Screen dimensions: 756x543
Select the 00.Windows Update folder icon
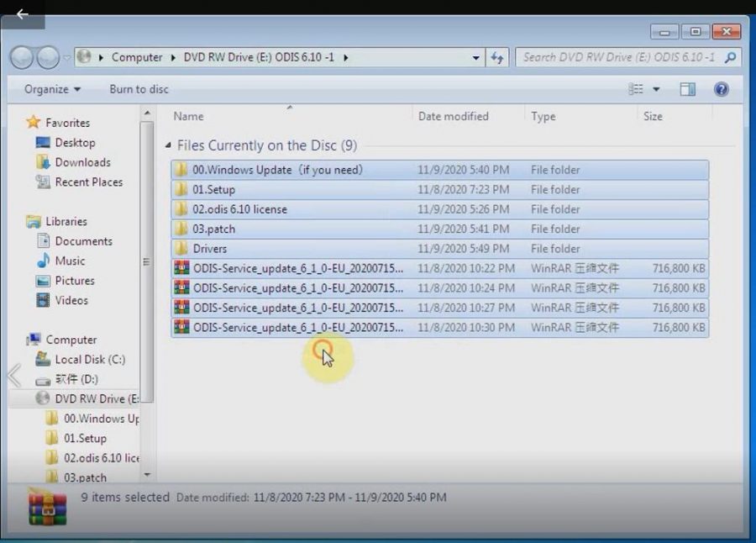(x=181, y=170)
